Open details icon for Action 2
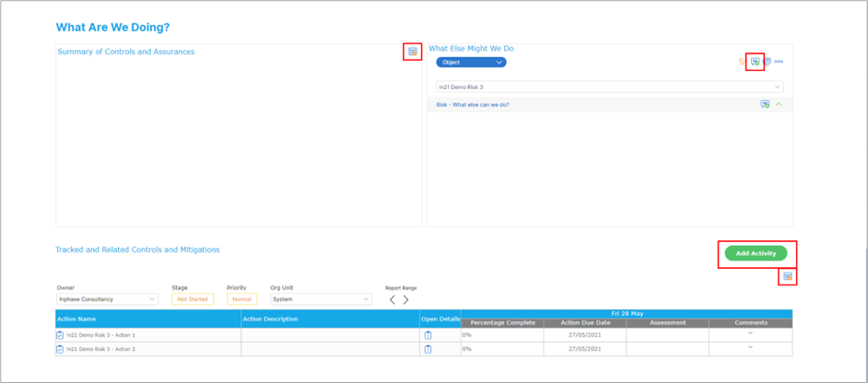The height and width of the screenshot is (383, 868). coord(428,349)
